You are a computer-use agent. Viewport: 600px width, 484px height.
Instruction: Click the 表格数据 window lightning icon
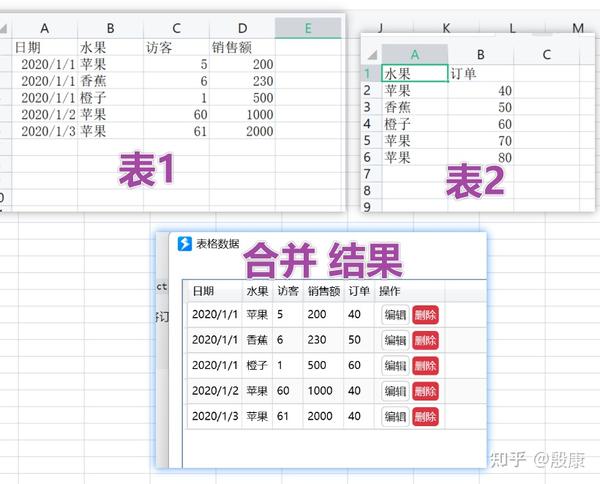(x=184, y=243)
